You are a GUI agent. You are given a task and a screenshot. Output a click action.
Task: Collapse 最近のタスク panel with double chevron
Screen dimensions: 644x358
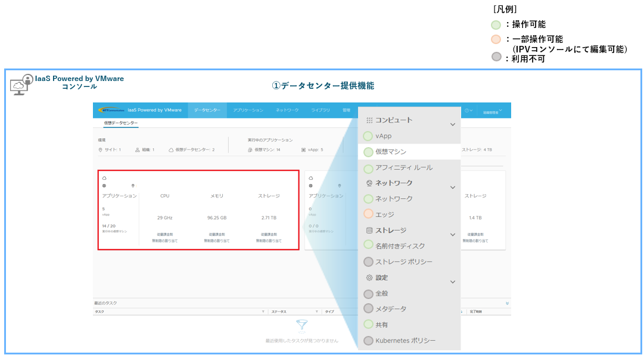[507, 303]
